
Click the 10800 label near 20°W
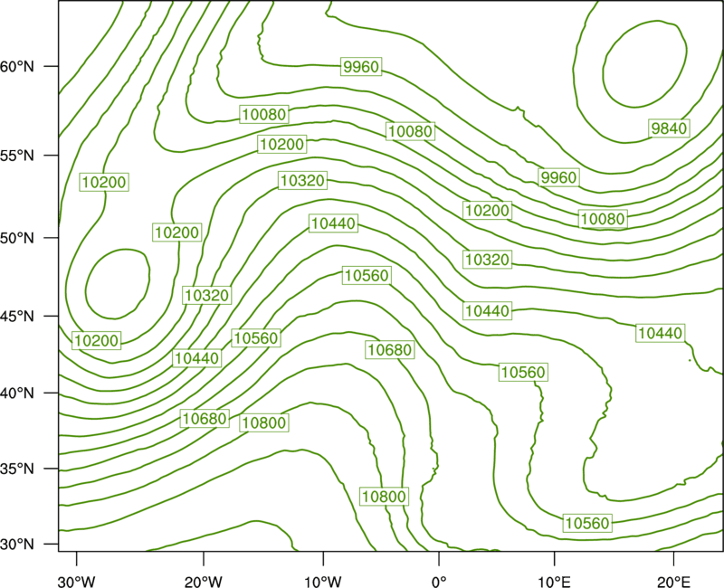(x=264, y=422)
